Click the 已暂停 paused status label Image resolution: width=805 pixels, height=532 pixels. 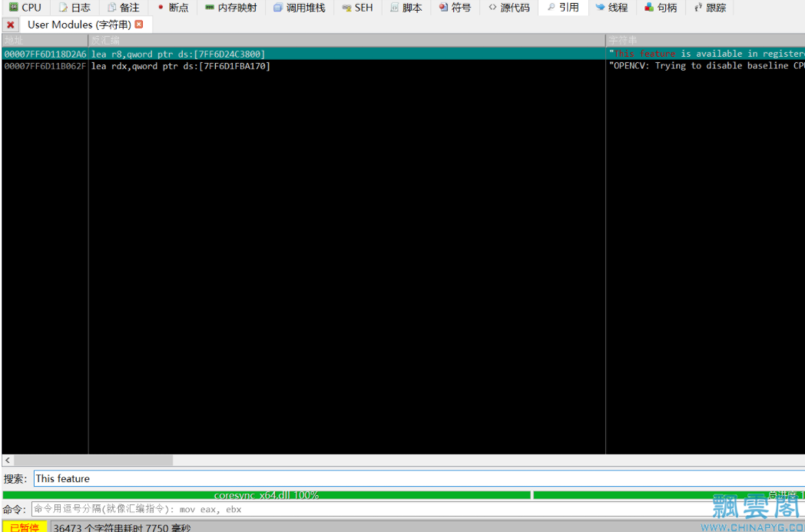(25, 527)
